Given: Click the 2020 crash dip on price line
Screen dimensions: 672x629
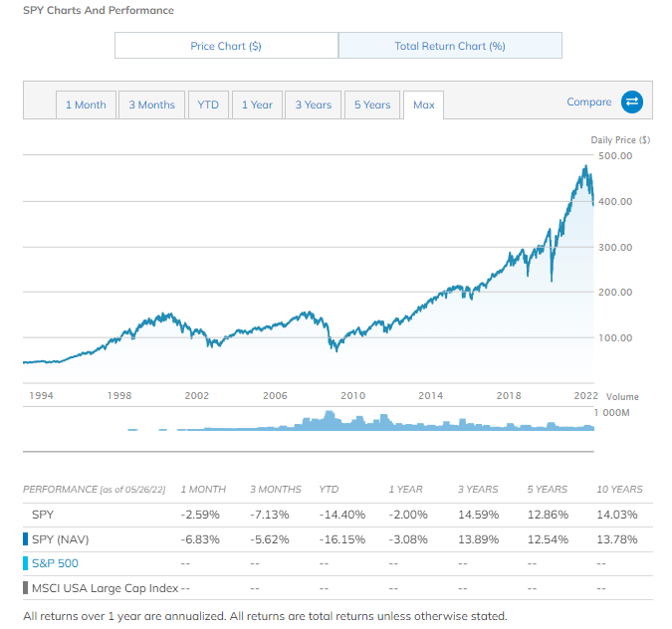Looking at the screenshot, I should (x=552, y=279).
